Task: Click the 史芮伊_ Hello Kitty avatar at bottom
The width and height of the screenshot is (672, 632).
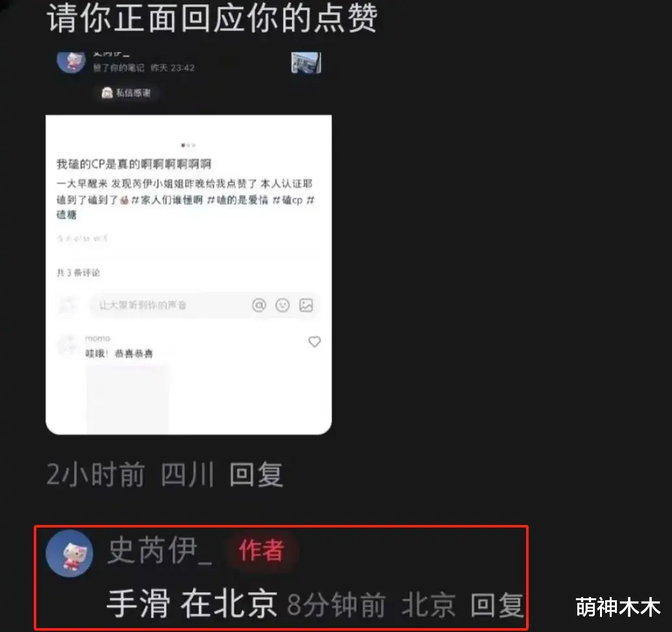Action: click(69, 553)
